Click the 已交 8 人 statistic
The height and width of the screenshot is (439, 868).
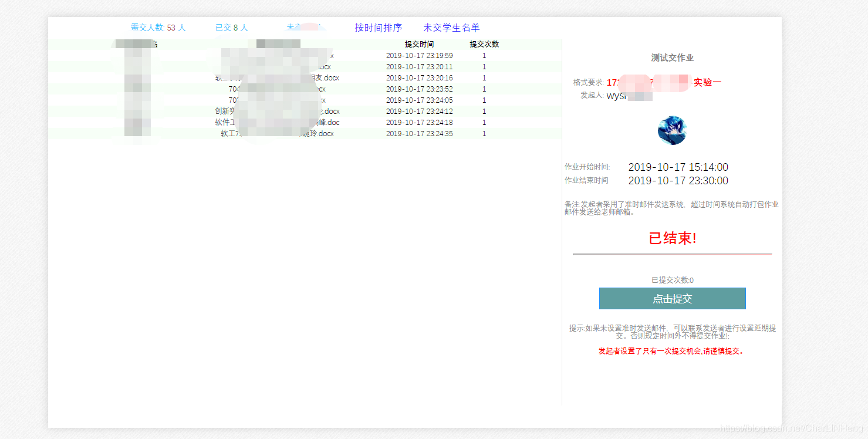pyautogui.click(x=231, y=27)
